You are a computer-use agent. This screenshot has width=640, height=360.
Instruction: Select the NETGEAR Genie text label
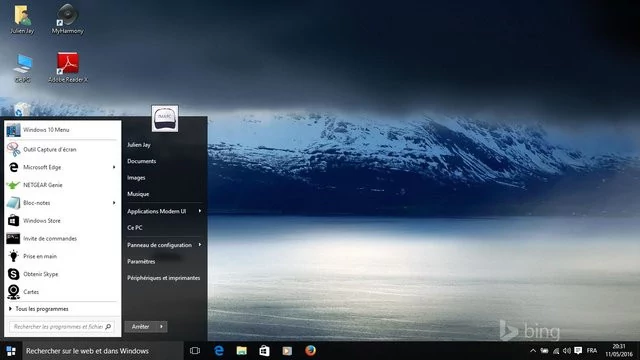point(43,185)
